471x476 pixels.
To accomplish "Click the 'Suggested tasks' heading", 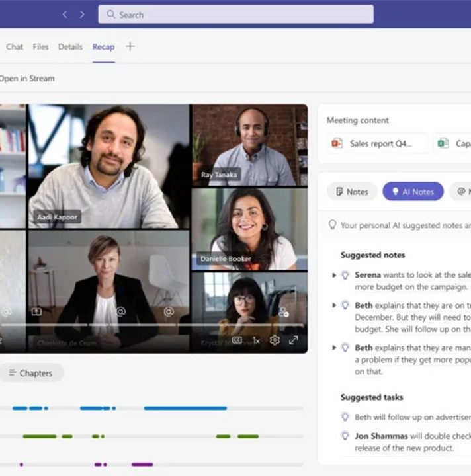I will click(372, 397).
